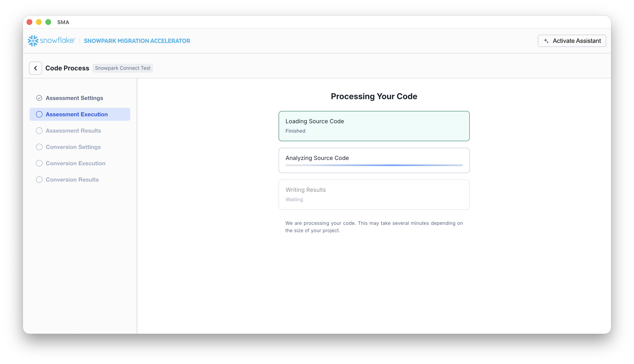The width and height of the screenshot is (634, 364).
Task: Click the circle icon beside Assessment Results
Action: [x=39, y=131]
